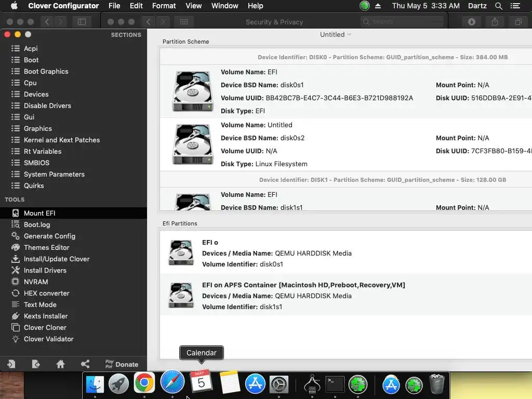Open the Apple menu
This screenshot has height=399, width=532.
tap(14, 6)
